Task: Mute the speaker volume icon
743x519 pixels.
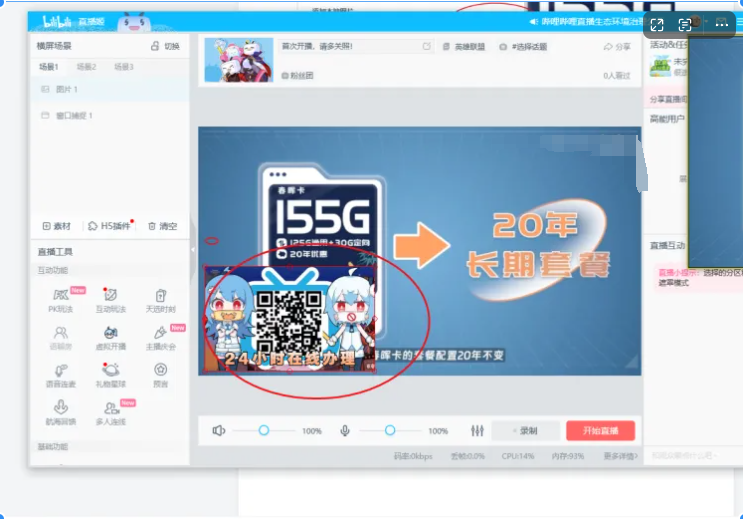Action: [218, 430]
